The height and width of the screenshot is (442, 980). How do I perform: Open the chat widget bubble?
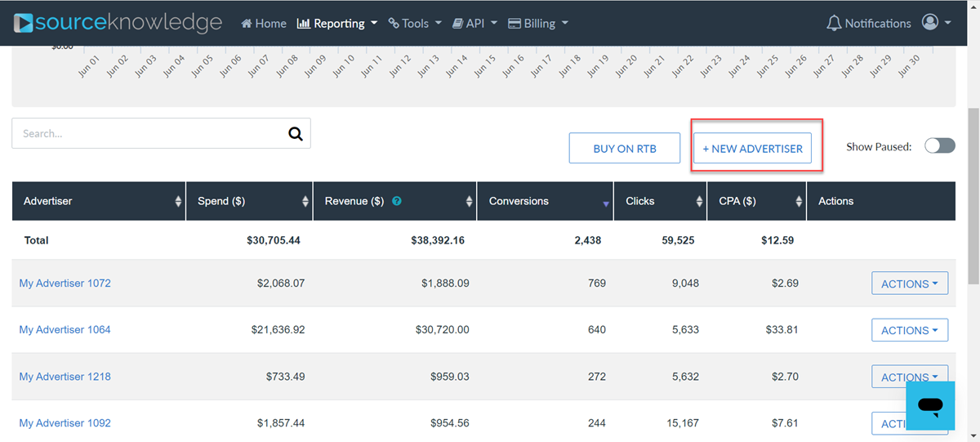(x=930, y=404)
